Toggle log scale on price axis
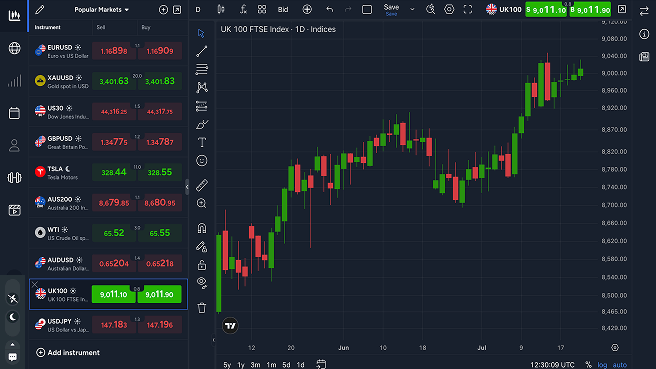The width and height of the screenshot is (656, 369). pos(602,365)
